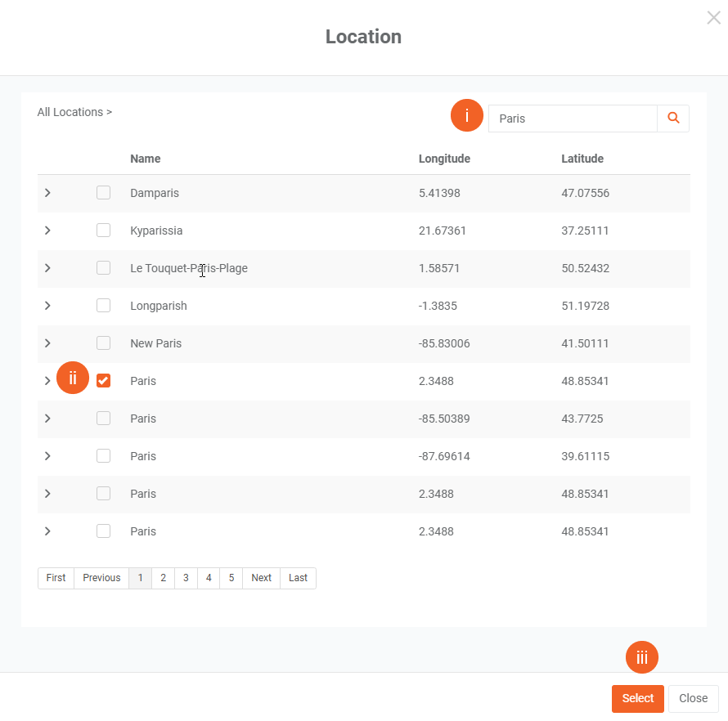Click the Longitude column header
The image size is (728, 721).
(x=444, y=159)
